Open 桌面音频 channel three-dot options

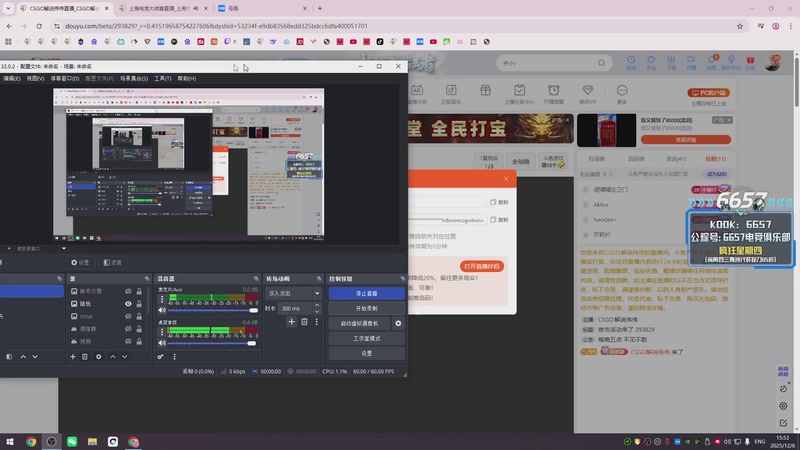162,332
